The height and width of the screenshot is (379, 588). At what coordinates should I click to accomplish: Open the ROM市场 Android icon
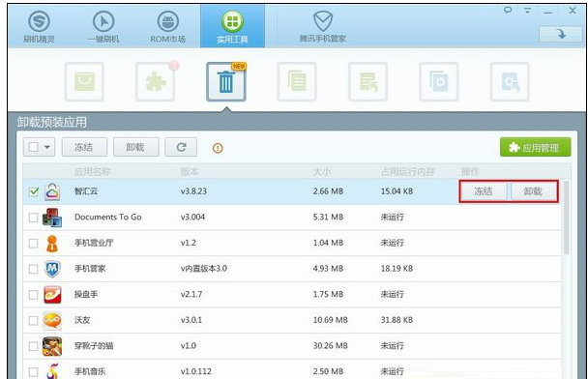pyautogui.click(x=167, y=21)
